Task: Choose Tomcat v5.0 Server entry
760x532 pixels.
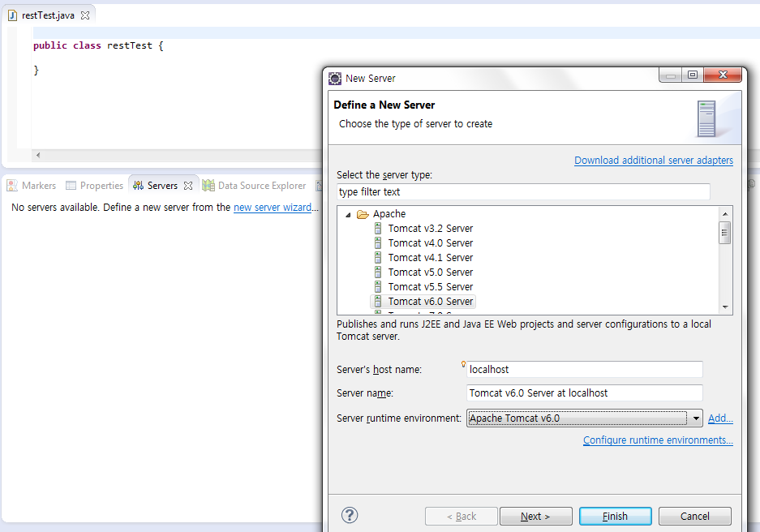Action: [x=430, y=272]
